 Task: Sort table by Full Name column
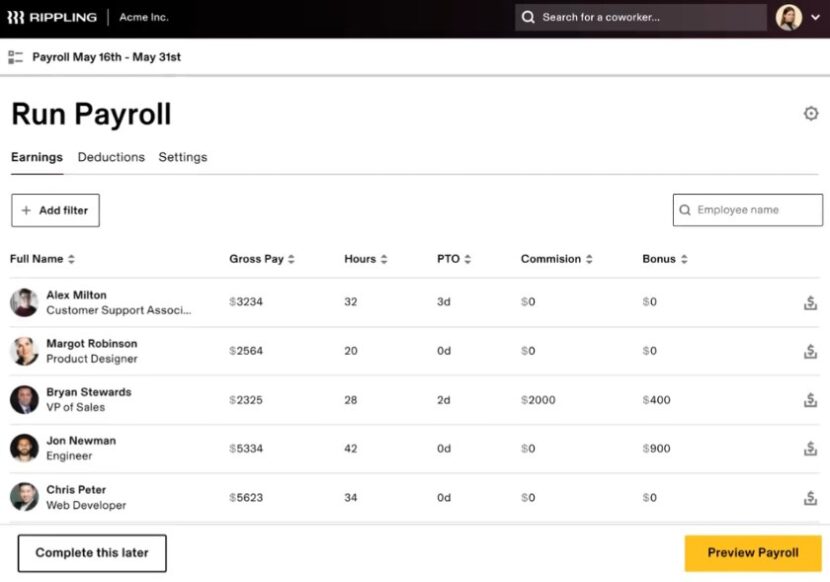click(43, 259)
